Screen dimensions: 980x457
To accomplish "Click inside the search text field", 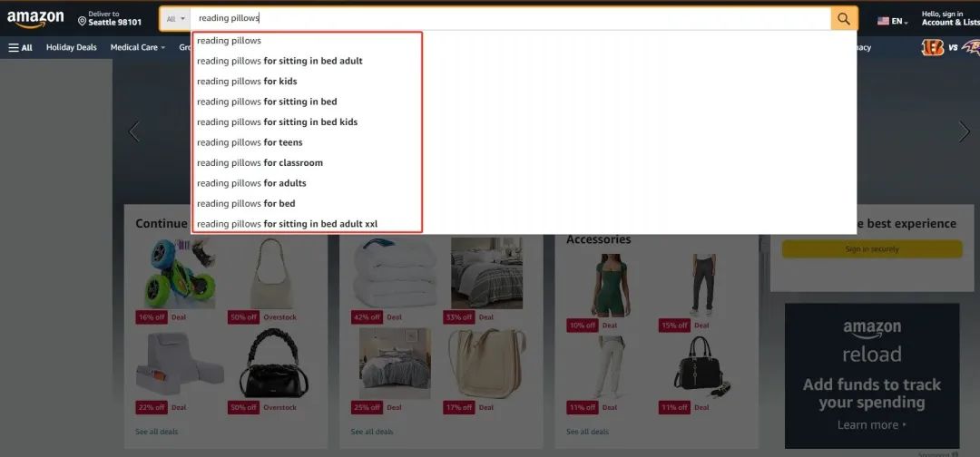I will (511, 19).
